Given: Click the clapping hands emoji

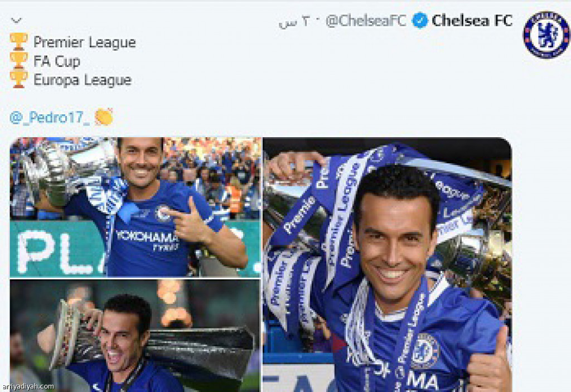Looking at the screenshot, I should (x=104, y=117).
